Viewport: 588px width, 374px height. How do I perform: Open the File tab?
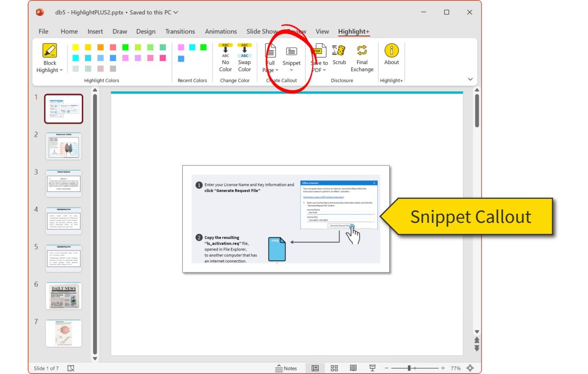point(43,32)
